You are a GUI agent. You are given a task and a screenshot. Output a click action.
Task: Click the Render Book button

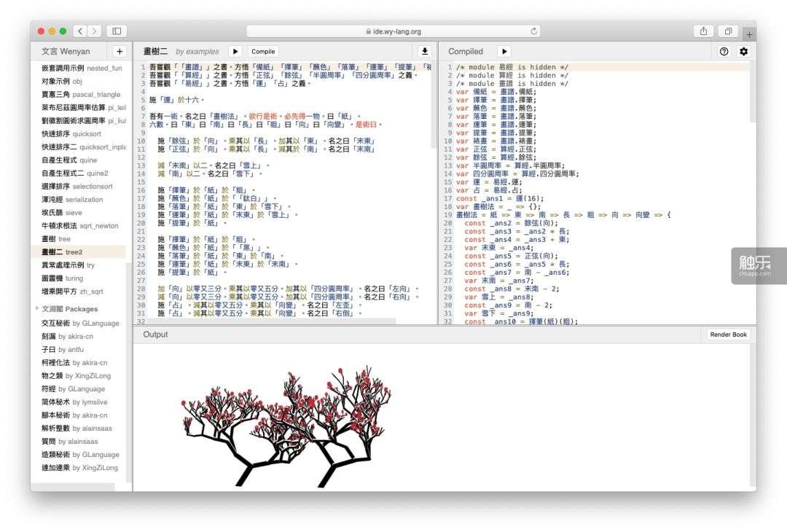pos(729,335)
